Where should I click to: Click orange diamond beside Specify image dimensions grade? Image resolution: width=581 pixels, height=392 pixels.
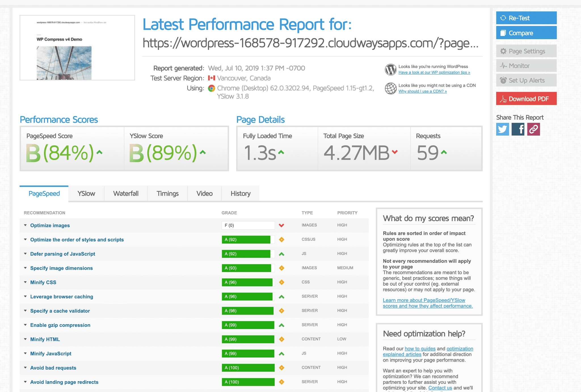(x=281, y=268)
